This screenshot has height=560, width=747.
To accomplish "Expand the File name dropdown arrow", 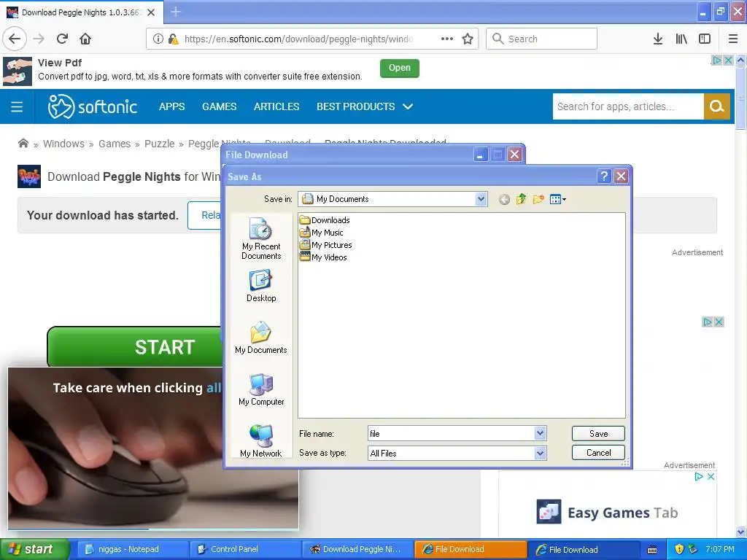I will tap(540, 433).
